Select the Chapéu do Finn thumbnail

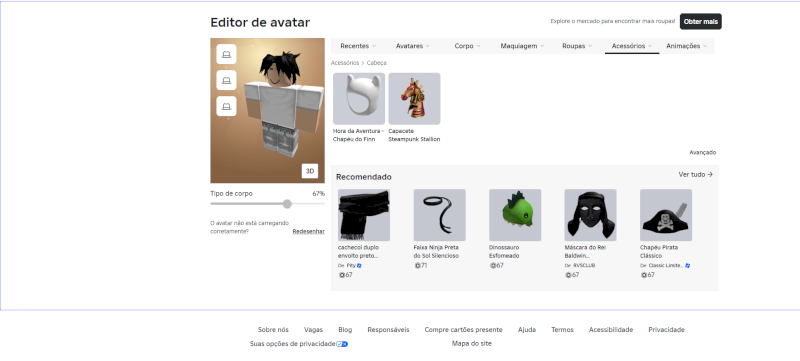[x=359, y=98]
